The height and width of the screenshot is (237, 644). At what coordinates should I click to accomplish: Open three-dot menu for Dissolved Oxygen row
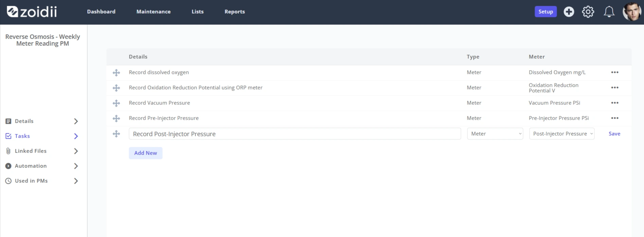coord(615,72)
